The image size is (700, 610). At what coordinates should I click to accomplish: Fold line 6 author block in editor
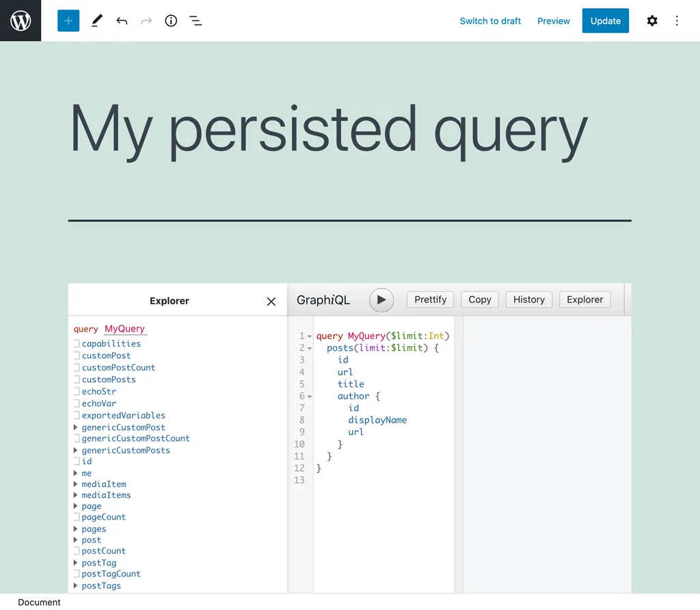pyautogui.click(x=310, y=397)
